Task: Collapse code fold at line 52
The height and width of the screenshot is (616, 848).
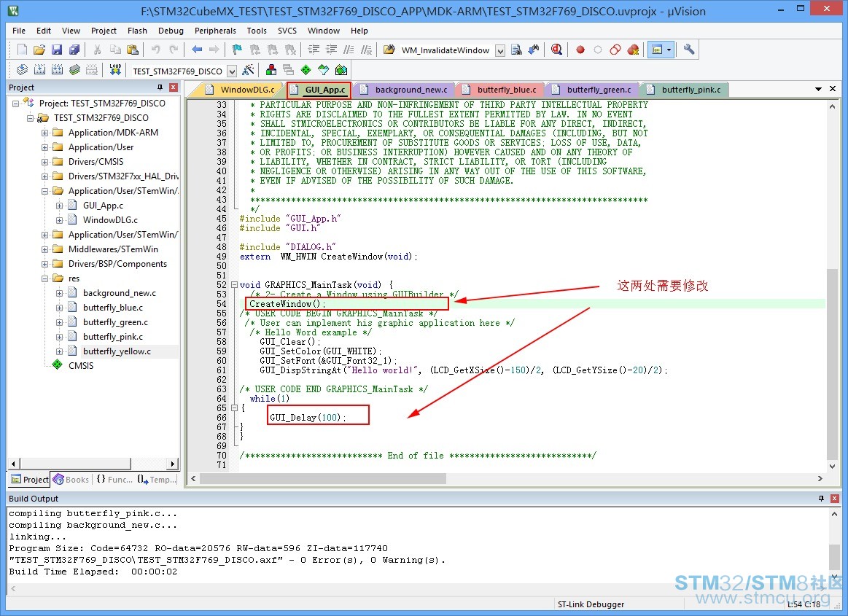Action: coord(234,284)
